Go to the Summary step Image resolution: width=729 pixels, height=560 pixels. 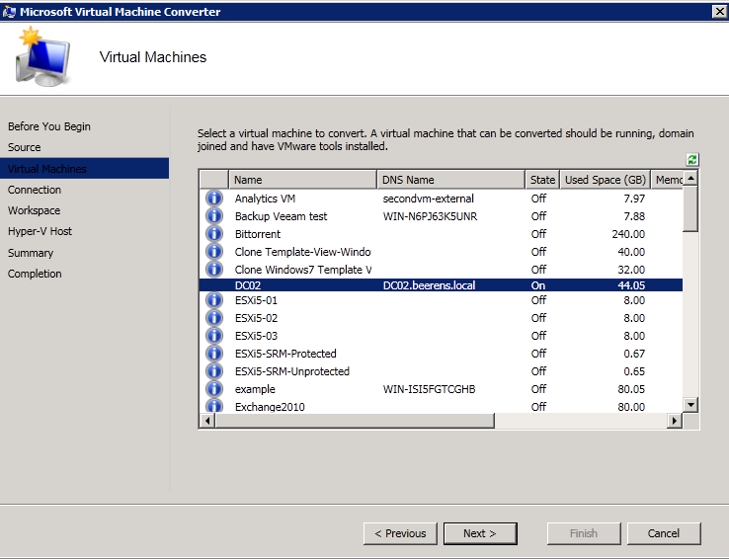pyautogui.click(x=31, y=253)
